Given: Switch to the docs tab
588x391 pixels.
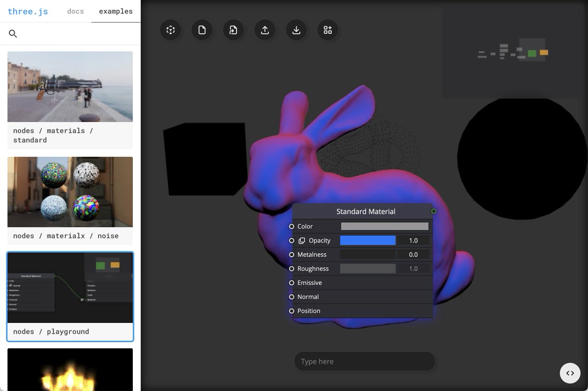Looking at the screenshot, I should [x=75, y=11].
